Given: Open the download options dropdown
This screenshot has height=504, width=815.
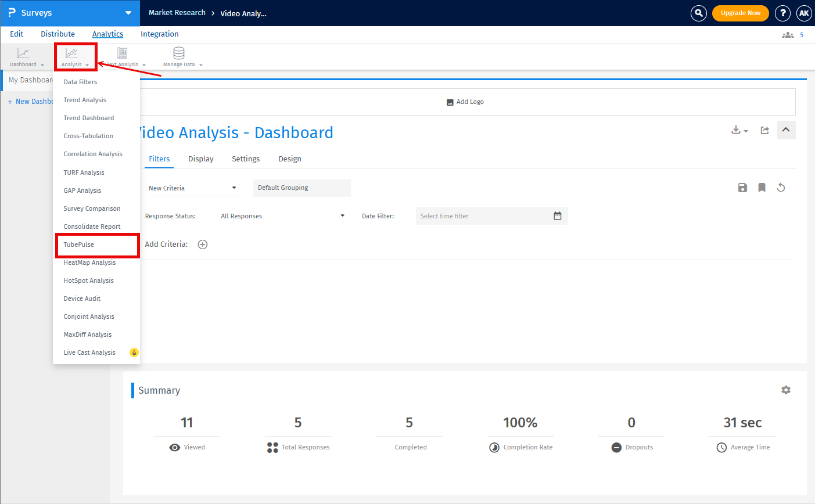Looking at the screenshot, I should tap(739, 131).
